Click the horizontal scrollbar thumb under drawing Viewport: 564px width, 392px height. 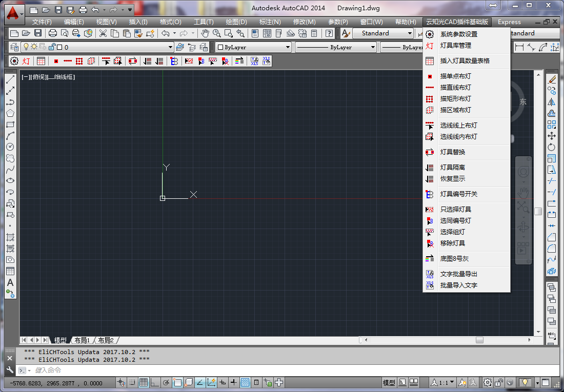pos(479,340)
